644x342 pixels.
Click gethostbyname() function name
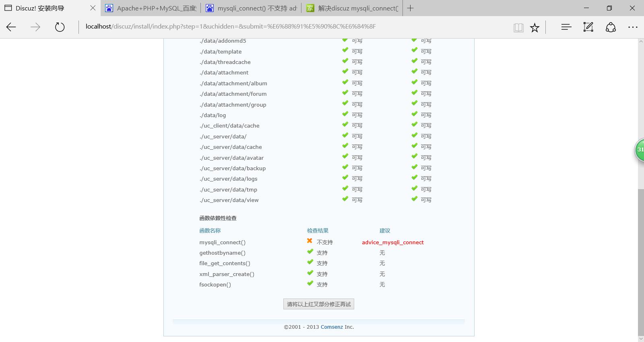[x=222, y=253]
